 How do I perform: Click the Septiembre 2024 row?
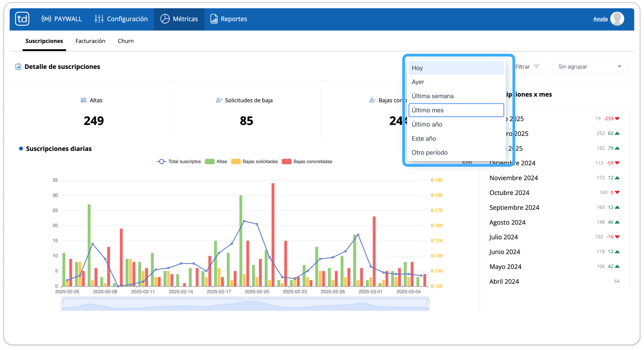click(554, 208)
